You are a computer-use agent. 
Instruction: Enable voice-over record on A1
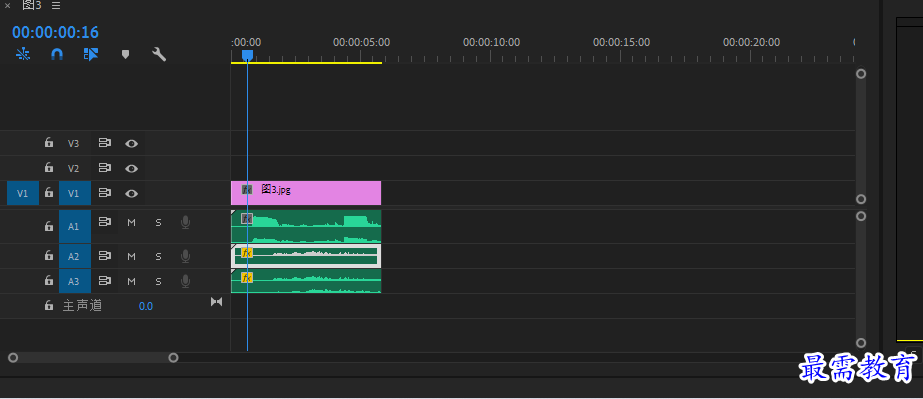(x=185, y=222)
